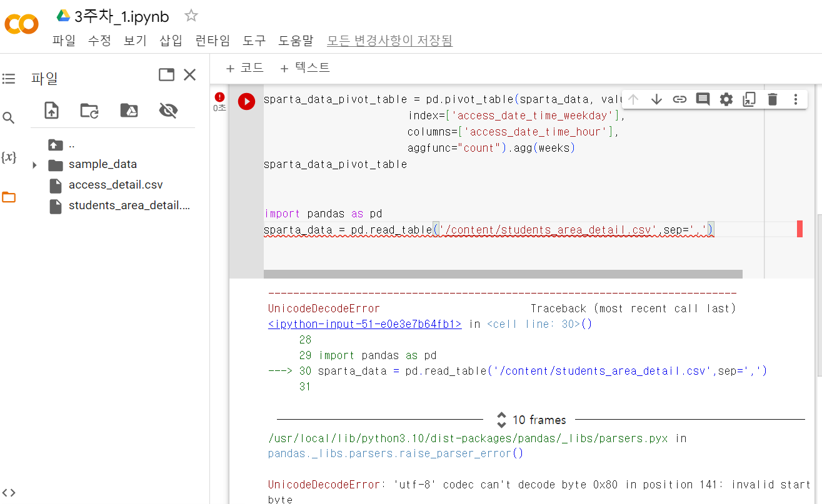Mirror cell in tab icon
Viewport: 822px width, 504px height.
click(x=749, y=99)
